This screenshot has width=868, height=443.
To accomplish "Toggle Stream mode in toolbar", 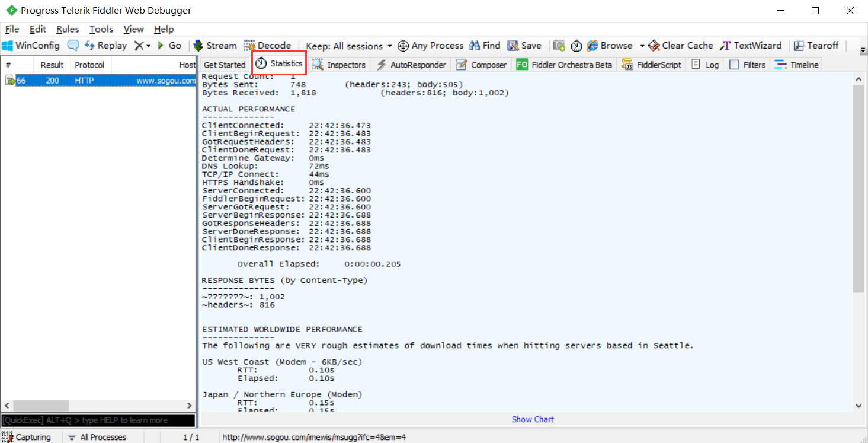I will [214, 46].
